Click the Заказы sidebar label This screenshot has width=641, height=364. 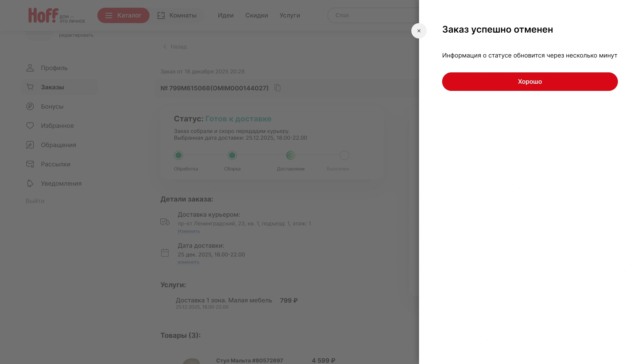point(52,87)
